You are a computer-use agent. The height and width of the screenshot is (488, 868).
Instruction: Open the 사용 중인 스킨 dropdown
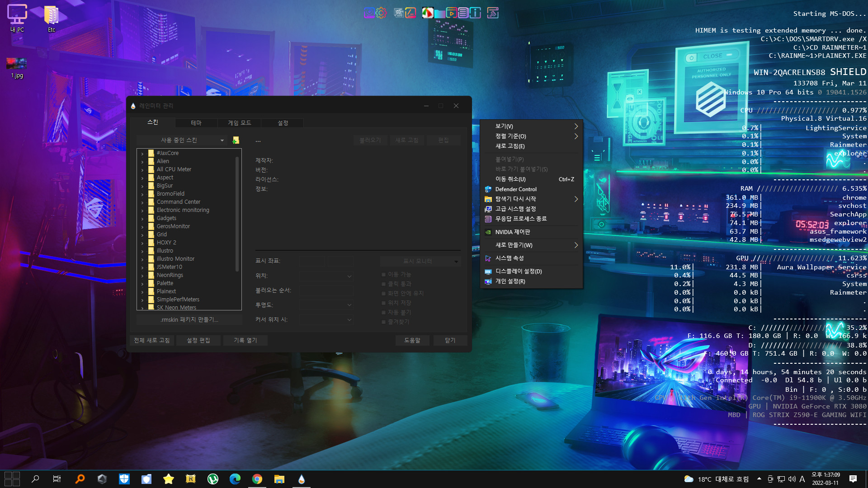[183, 141]
